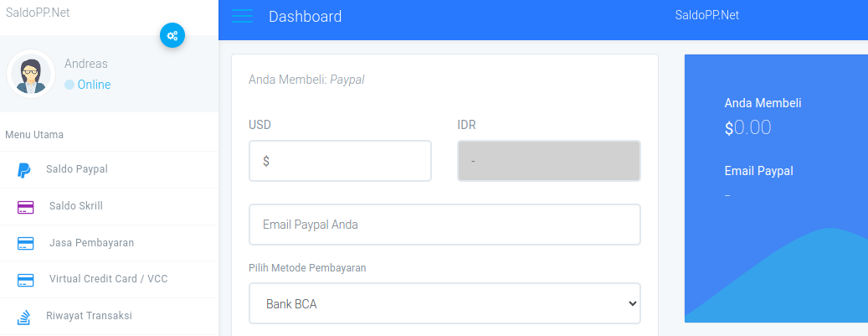This screenshot has height=336, width=868.
Task: Click SaldoPP.Net text in the top bar
Action: tap(707, 16)
